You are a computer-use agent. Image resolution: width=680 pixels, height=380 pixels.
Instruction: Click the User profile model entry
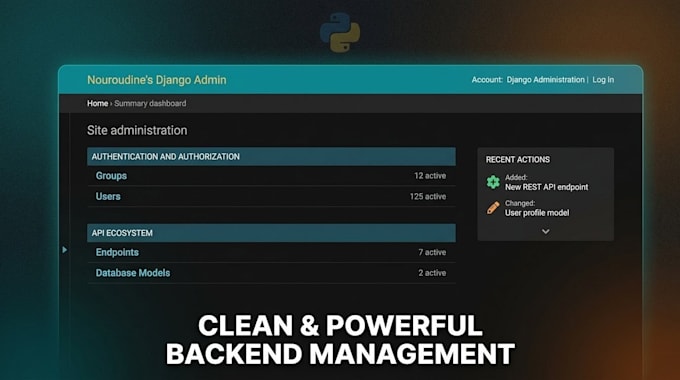[537, 213]
